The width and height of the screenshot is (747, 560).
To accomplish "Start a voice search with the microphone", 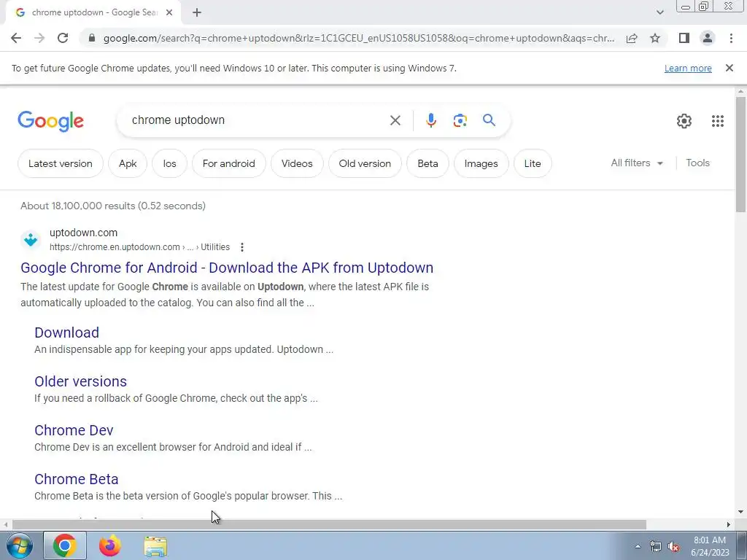I will 430,120.
